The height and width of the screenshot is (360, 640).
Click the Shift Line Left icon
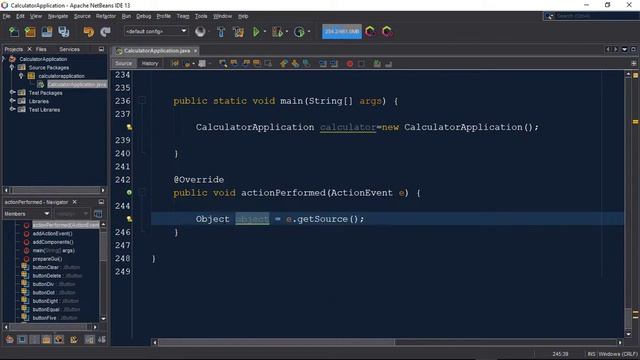322,64
